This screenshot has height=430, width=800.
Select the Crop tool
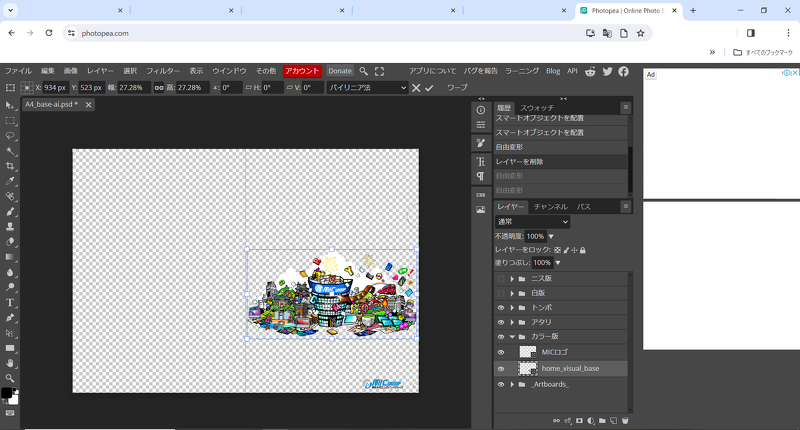[x=10, y=166]
